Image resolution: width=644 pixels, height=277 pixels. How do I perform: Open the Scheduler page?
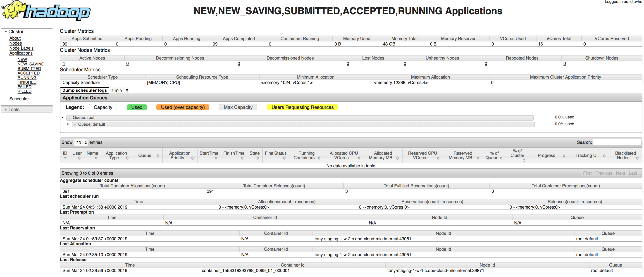point(19,99)
